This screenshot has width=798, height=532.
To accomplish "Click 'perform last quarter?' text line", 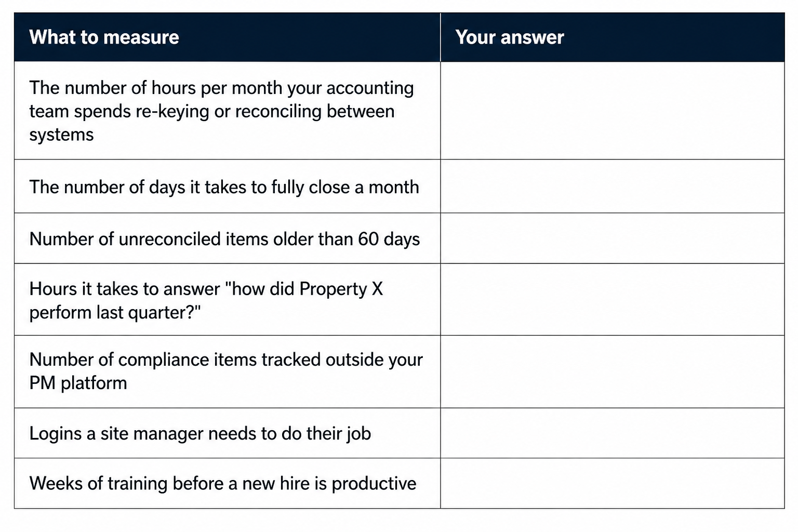I will pyautogui.click(x=115, y=313).
